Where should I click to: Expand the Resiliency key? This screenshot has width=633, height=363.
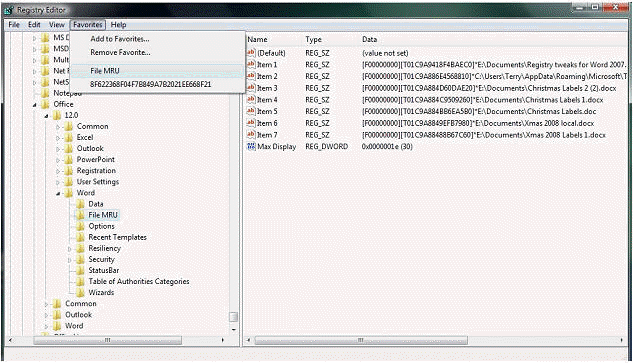pyautogui.click(x=69, y=249)
